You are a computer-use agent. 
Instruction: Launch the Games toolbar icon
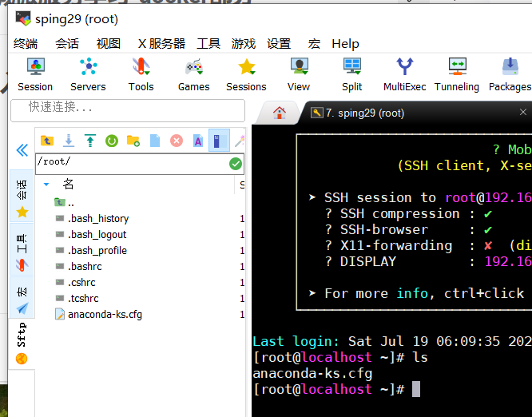pos(194,75)
